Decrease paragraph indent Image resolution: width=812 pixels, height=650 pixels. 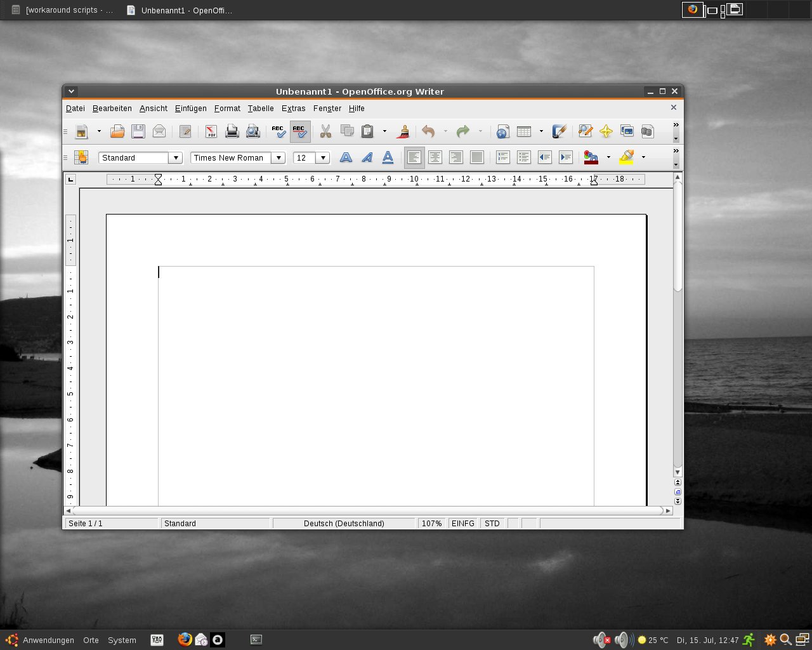click(545, 157)
